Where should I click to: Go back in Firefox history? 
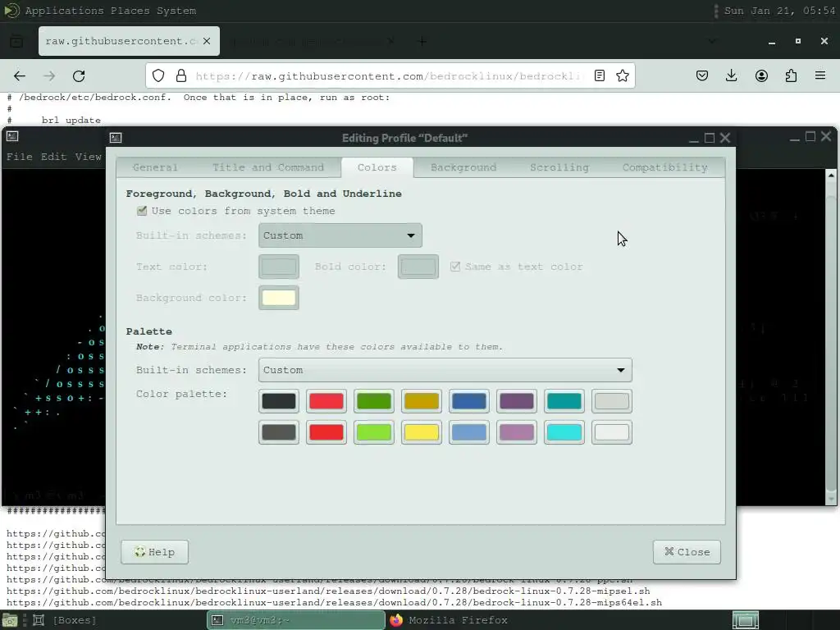coord(20,76)
